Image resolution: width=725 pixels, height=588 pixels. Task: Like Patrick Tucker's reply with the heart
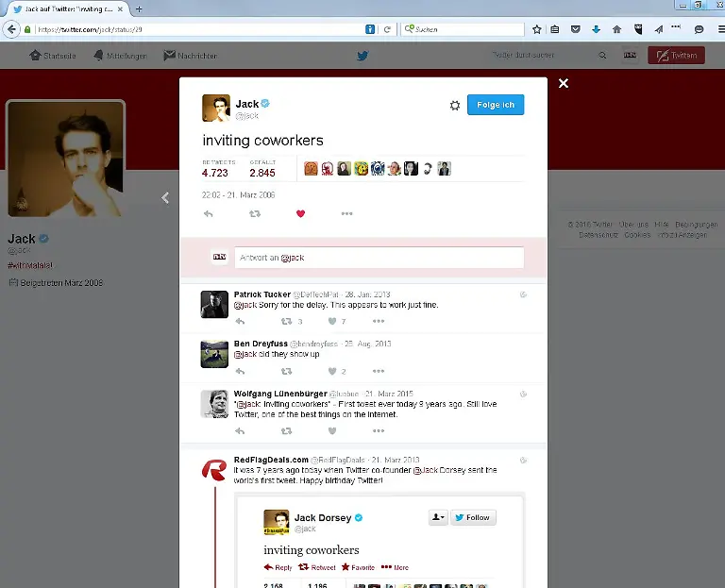331,322
